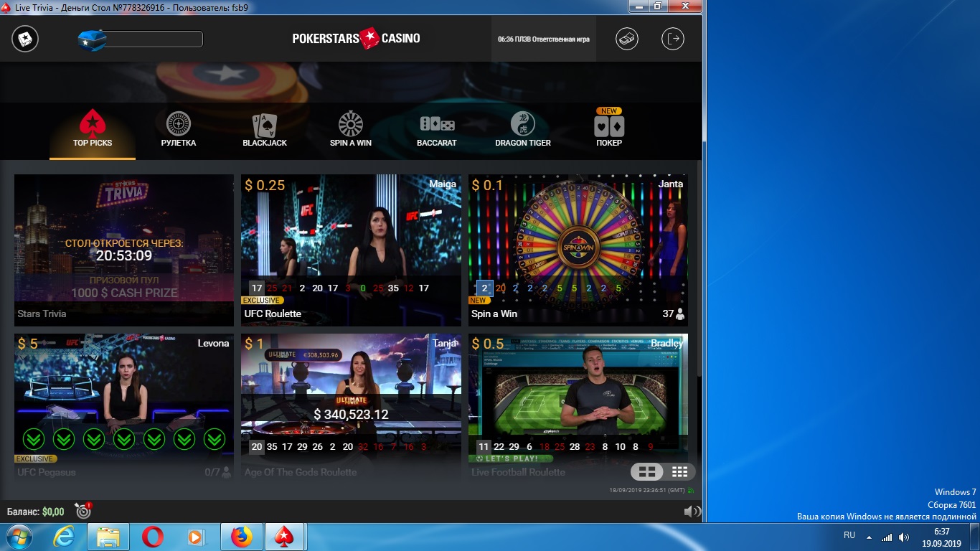
Task: Click the blue treasure chest icon
Action: (x=92, y=39)
